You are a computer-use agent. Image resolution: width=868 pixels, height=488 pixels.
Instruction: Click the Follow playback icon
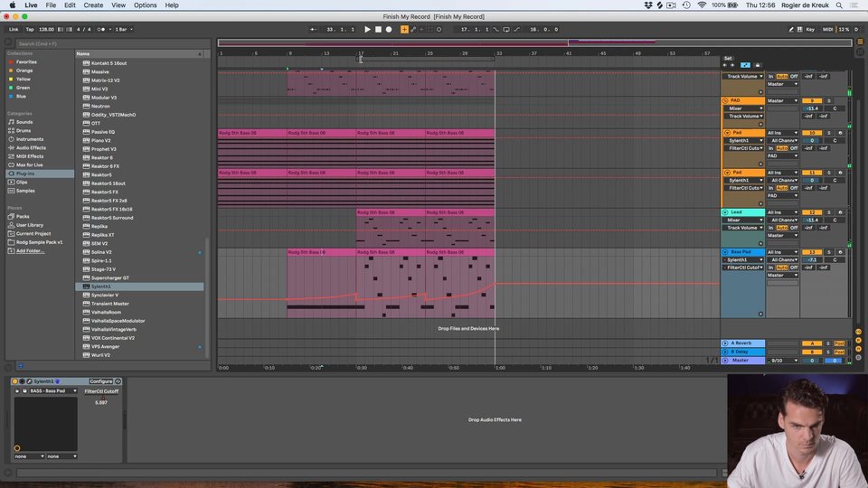click(313, 29)
